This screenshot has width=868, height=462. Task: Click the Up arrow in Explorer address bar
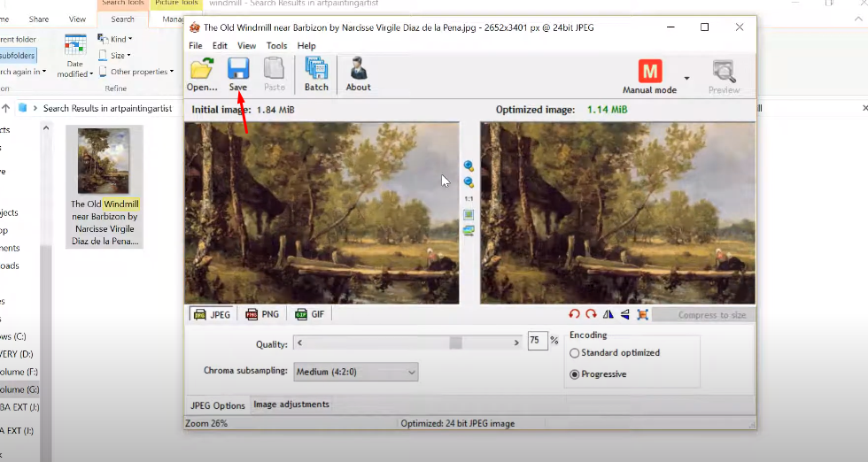(x=6, y=108)
